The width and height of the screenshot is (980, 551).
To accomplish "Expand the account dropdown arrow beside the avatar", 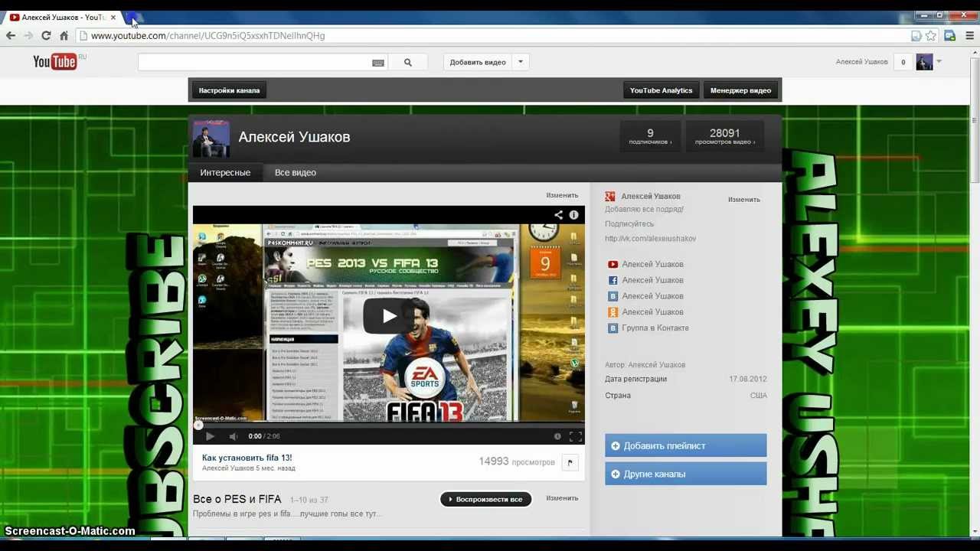I will (939, 62).
